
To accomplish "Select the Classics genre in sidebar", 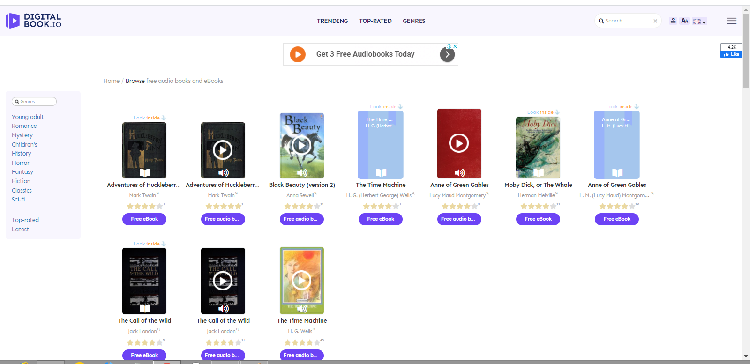I will 22,190.
